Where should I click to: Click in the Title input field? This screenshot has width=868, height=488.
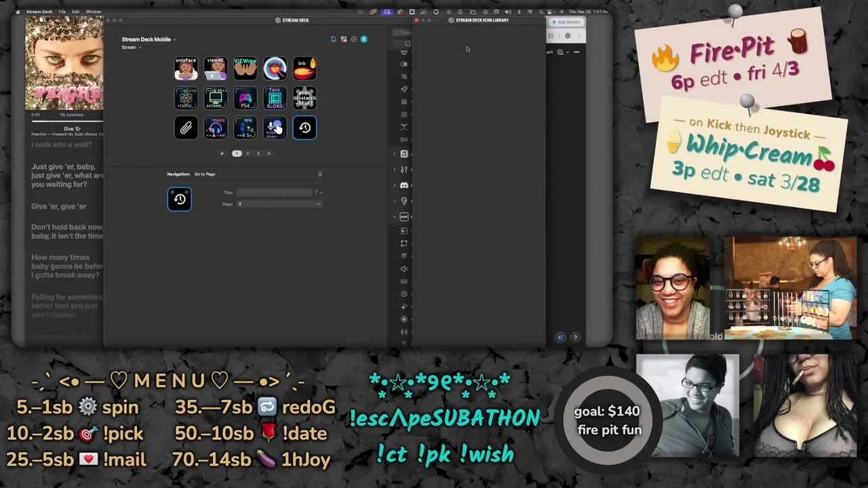[274, 192]
